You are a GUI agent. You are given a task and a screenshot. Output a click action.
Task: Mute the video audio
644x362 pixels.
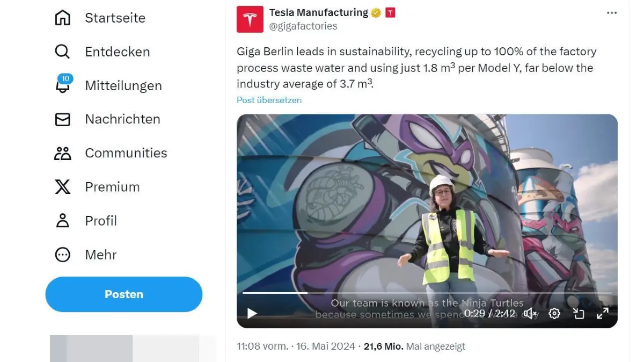pyautogui.click(x=529, y=313)
